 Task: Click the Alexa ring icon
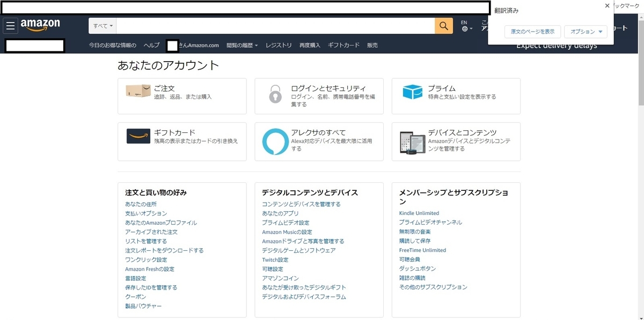(275, 142)
